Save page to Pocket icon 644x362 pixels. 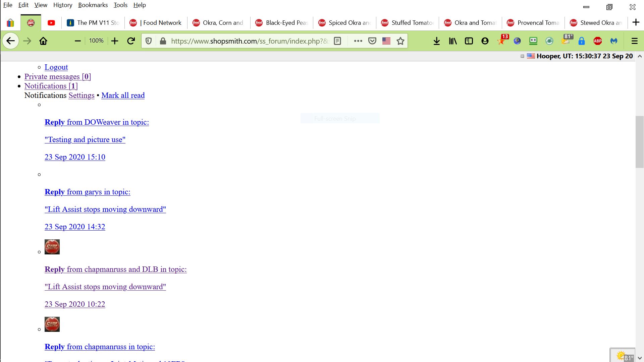point(372,41)
